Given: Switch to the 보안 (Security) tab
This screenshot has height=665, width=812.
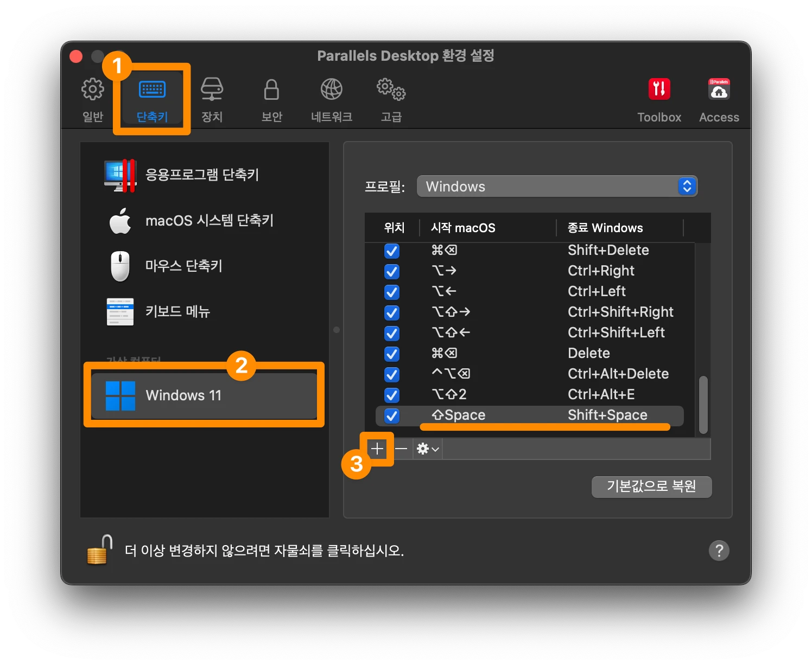Looking at the screenshot, I should coord(271,100).
